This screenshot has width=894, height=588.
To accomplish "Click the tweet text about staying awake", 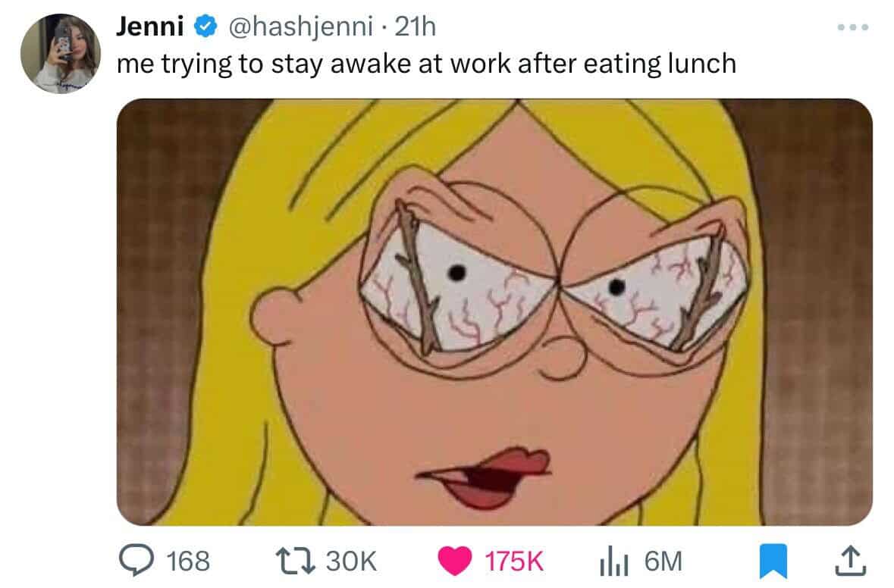I will pyautogui.click(x=426, y=64).
